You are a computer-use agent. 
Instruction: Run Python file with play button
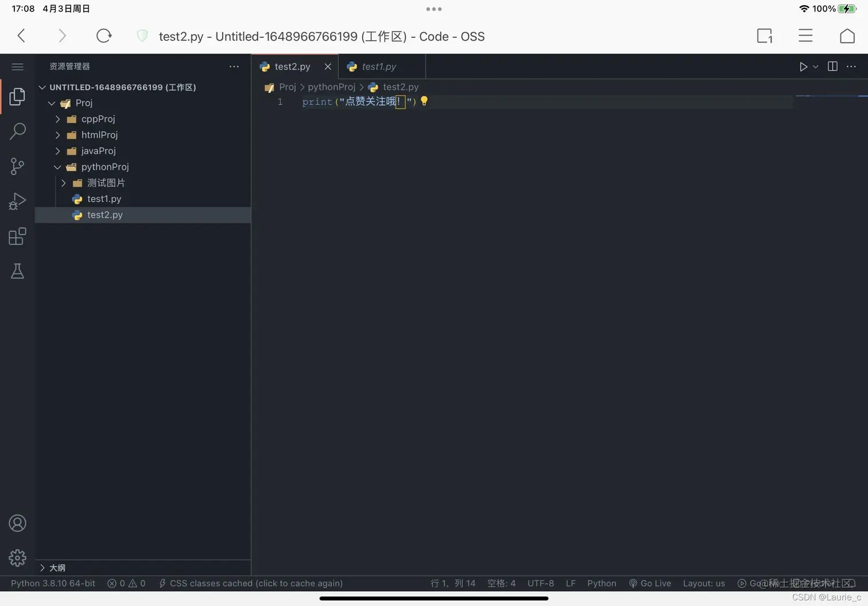[803, 67]
